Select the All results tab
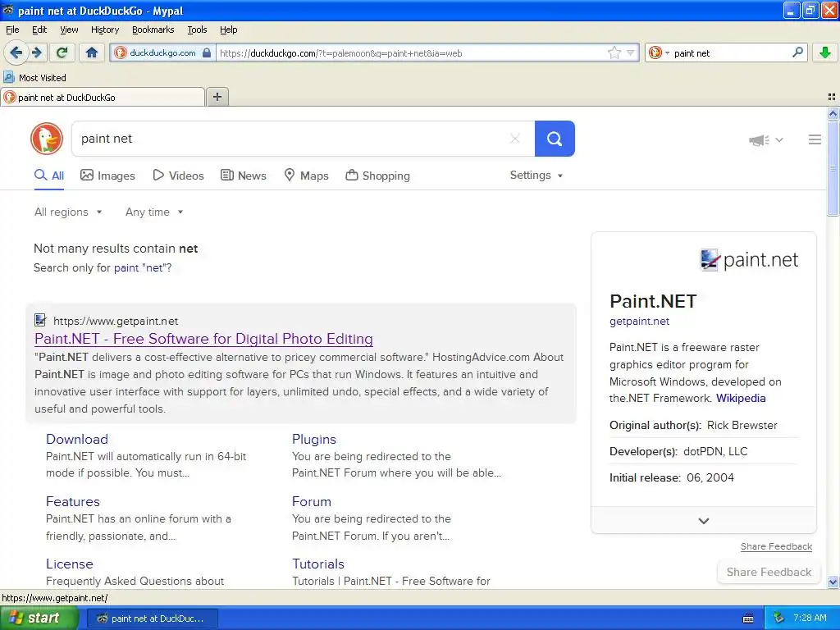 click(49, 176)
